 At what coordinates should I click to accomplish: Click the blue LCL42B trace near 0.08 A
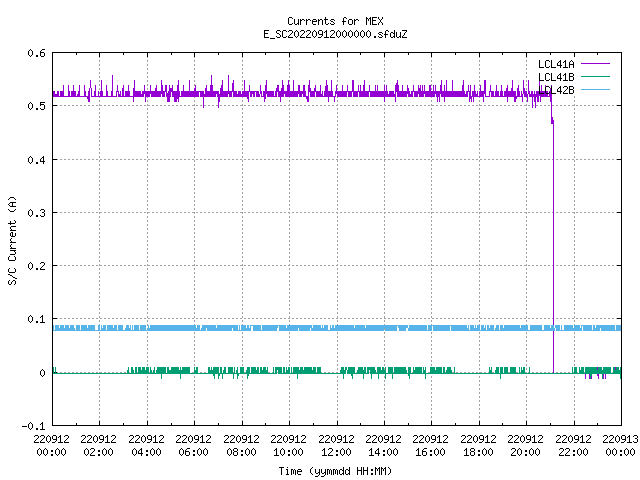pyautogui.click(x=337, y=328)
